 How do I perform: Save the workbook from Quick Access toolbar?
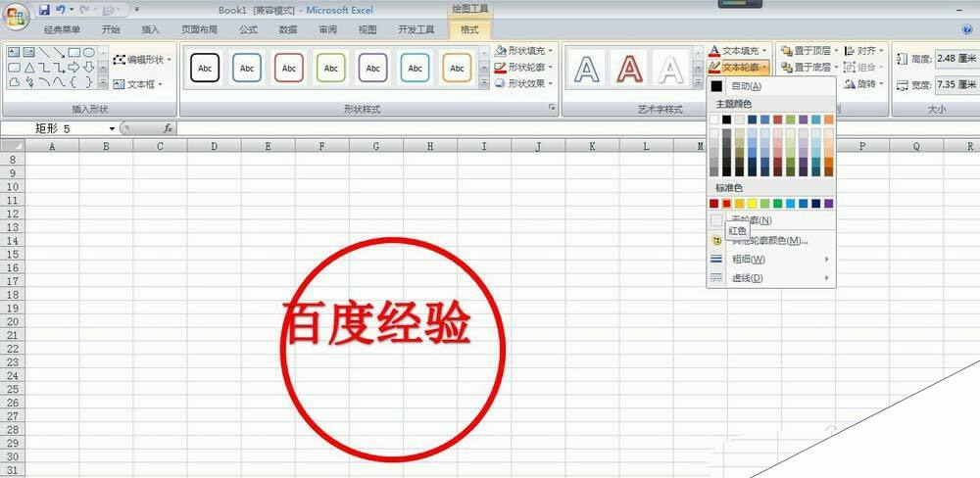(44, 10)
